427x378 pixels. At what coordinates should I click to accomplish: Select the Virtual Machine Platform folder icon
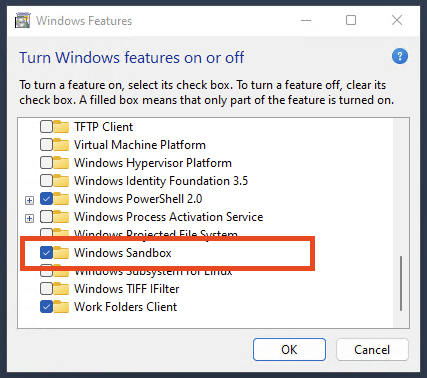tap(61, 145)
